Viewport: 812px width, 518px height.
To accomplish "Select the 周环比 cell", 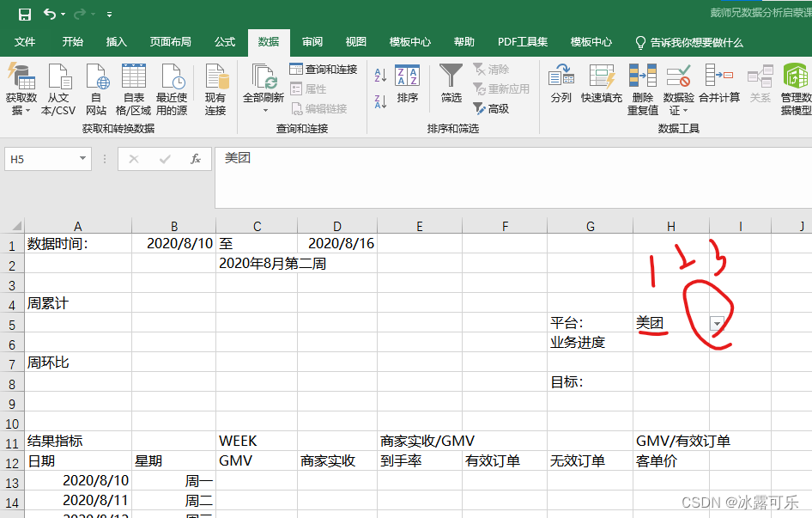I will [77, 362].
